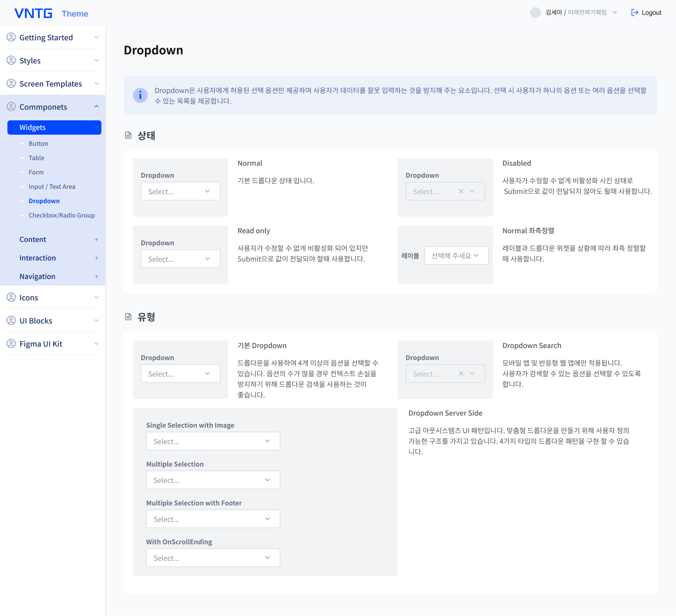The height and width of the screenshot is (616, 676).
Task: Open the Button sidebar link
Action: pos(38,143)
